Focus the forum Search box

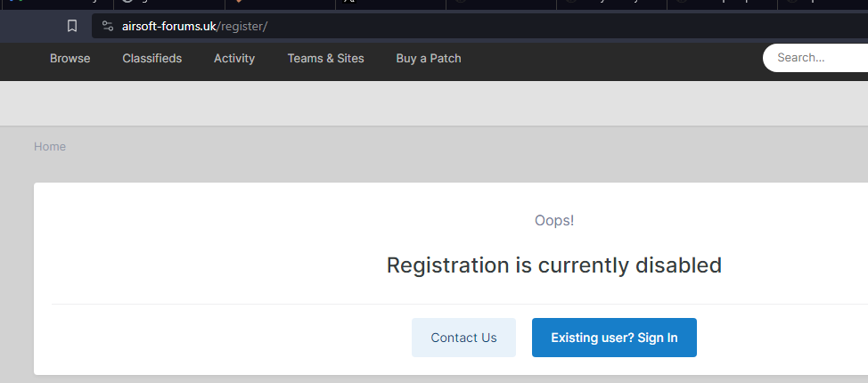click(x=815, y=58)
